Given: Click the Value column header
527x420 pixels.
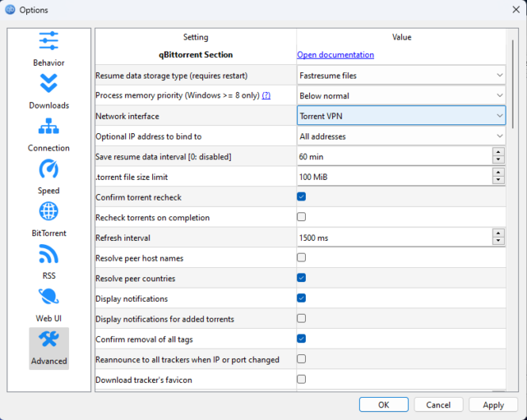Looking at the screenshot, I should click(402, 37).
